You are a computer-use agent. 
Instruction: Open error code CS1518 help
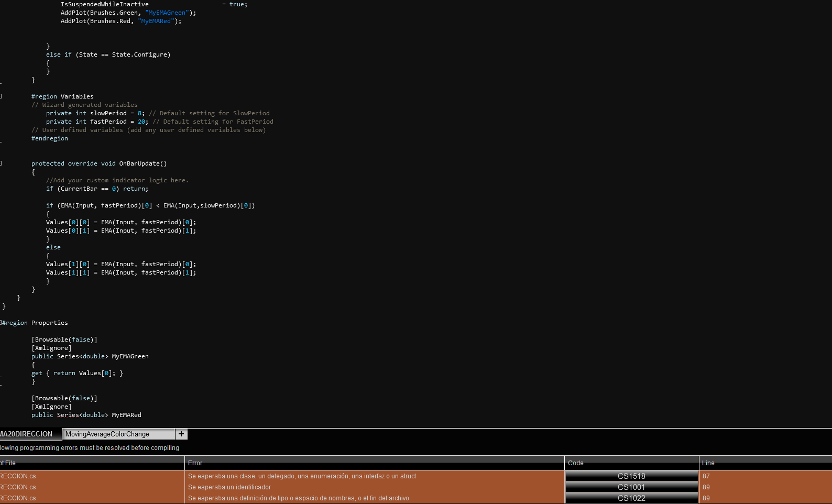tap(631, 476)
